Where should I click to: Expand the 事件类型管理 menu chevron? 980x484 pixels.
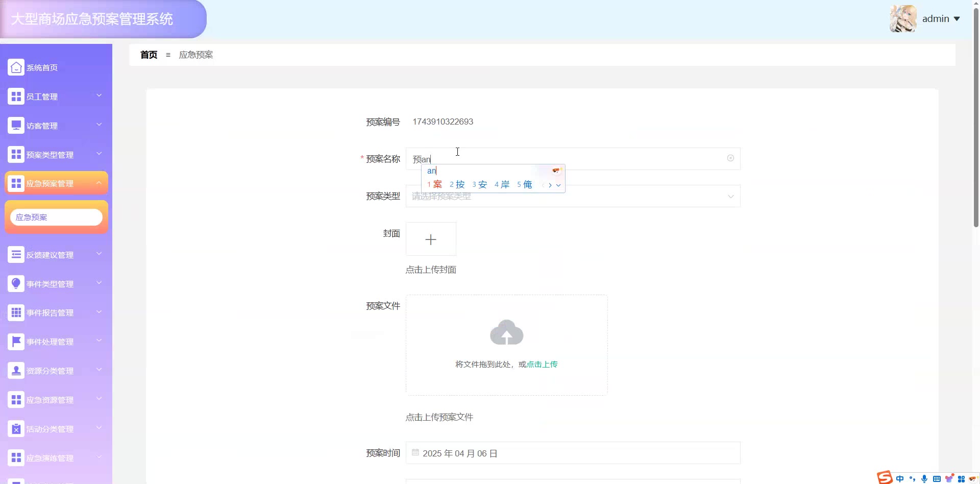pyautogui.click(x=99, y=283)
